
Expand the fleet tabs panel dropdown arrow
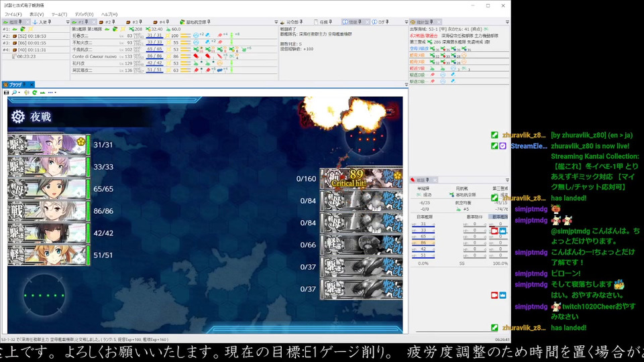coord(276,22)
